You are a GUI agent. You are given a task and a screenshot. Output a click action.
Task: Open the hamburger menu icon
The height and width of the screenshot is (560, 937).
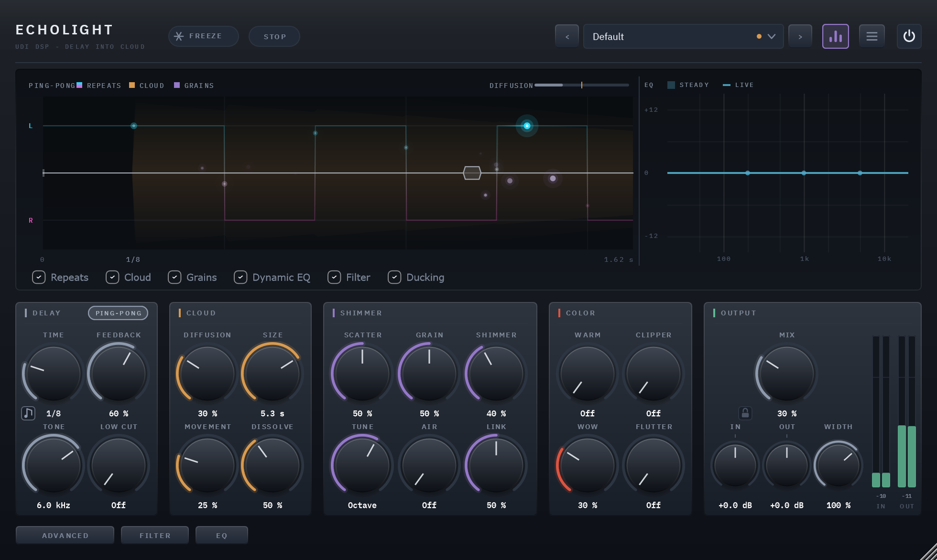tap(872, 36)
